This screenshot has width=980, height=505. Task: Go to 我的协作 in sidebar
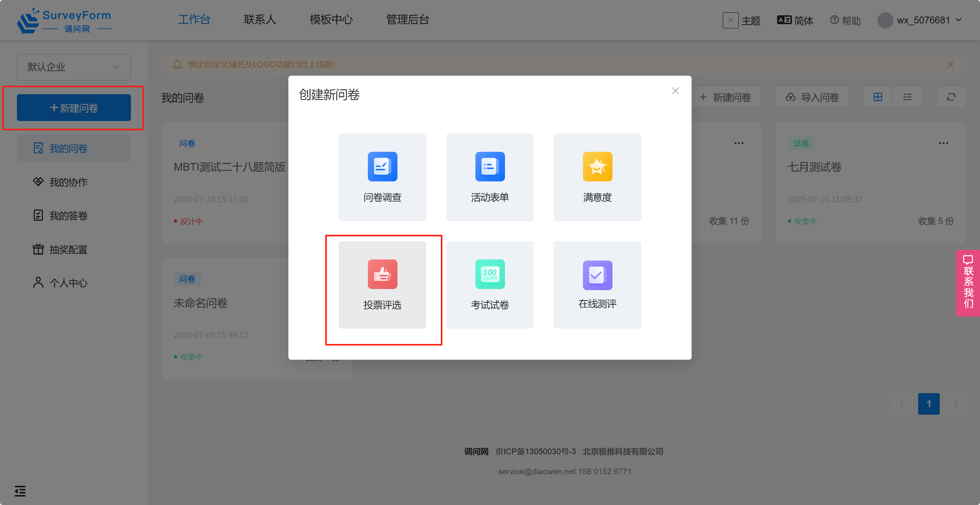[x=68, y=182]
